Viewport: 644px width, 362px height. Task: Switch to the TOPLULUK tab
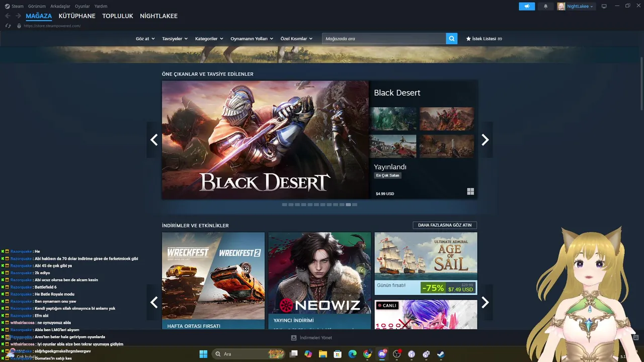pos(118,16)
